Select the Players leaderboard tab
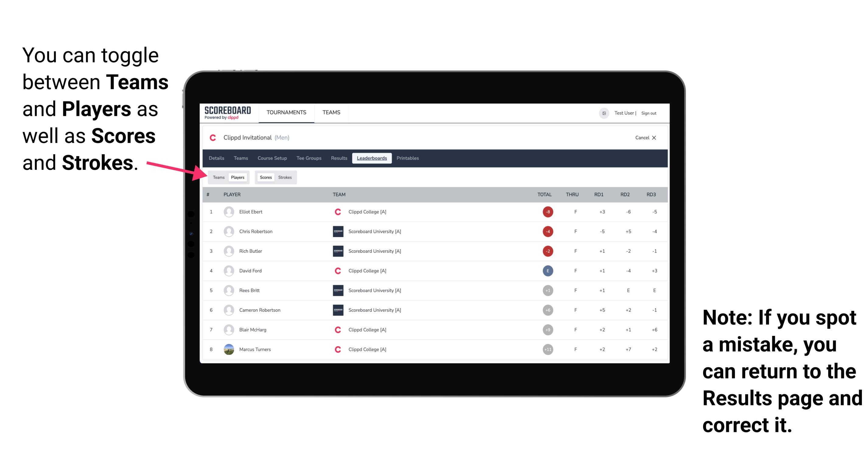The width and height of the screenshot is (868, 467). tap(237, 177)
